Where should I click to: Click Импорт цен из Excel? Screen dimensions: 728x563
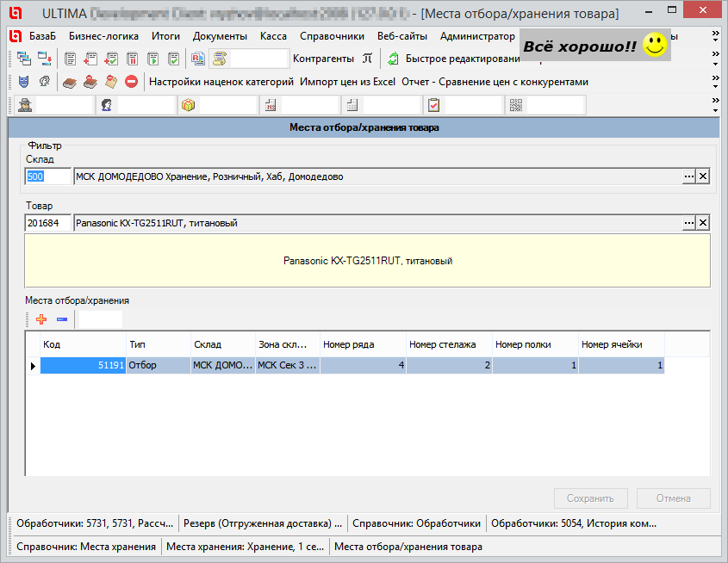coord(348,82)
